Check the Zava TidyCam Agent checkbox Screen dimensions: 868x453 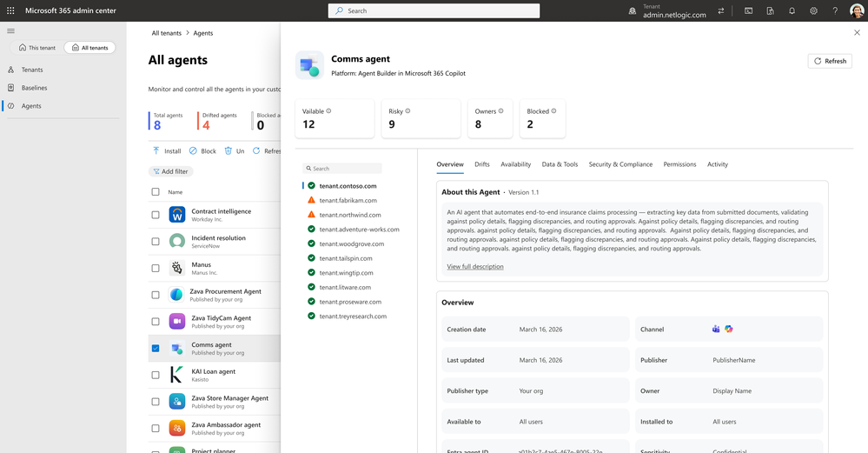156,321
